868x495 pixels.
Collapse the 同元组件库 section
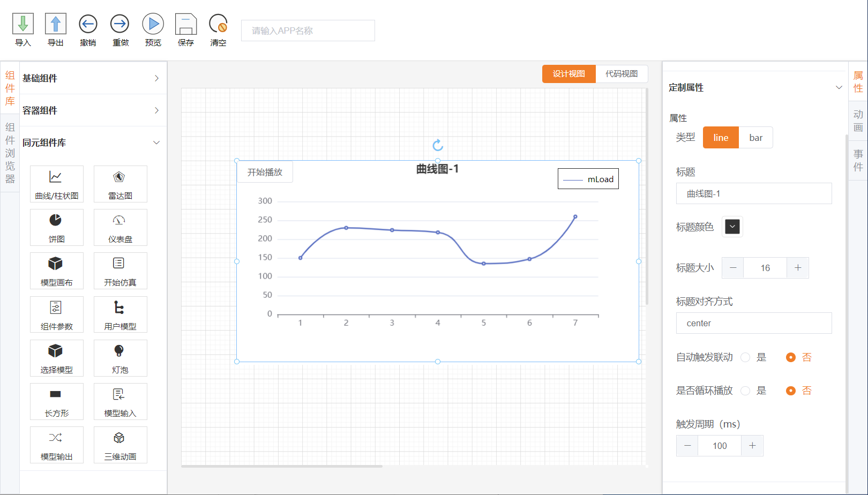(93, 142)
